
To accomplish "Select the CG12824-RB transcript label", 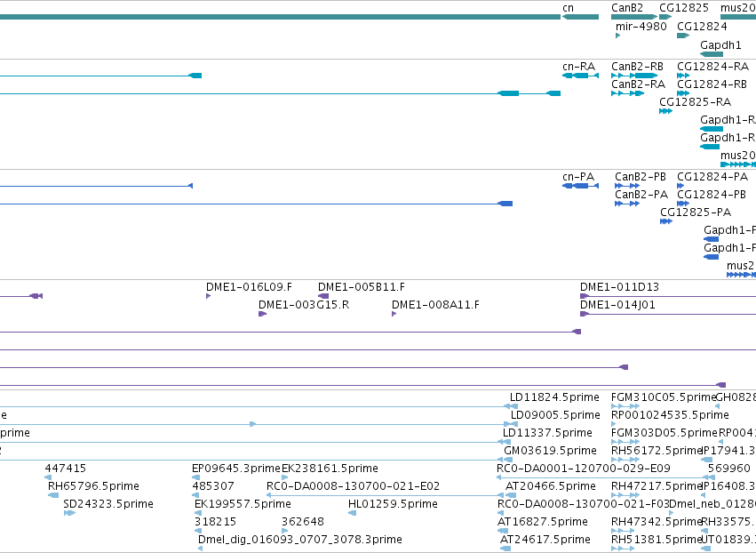I will 712,84.
